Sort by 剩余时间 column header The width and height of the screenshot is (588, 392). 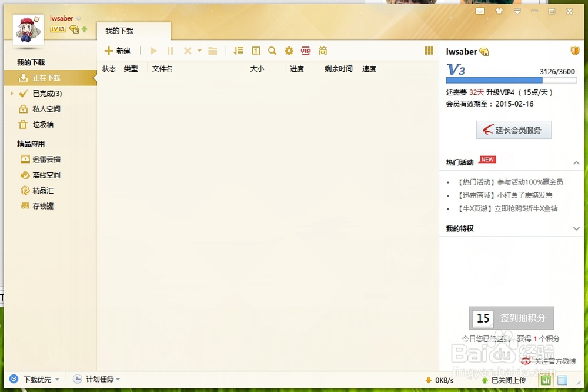click(x=339, y=69)
